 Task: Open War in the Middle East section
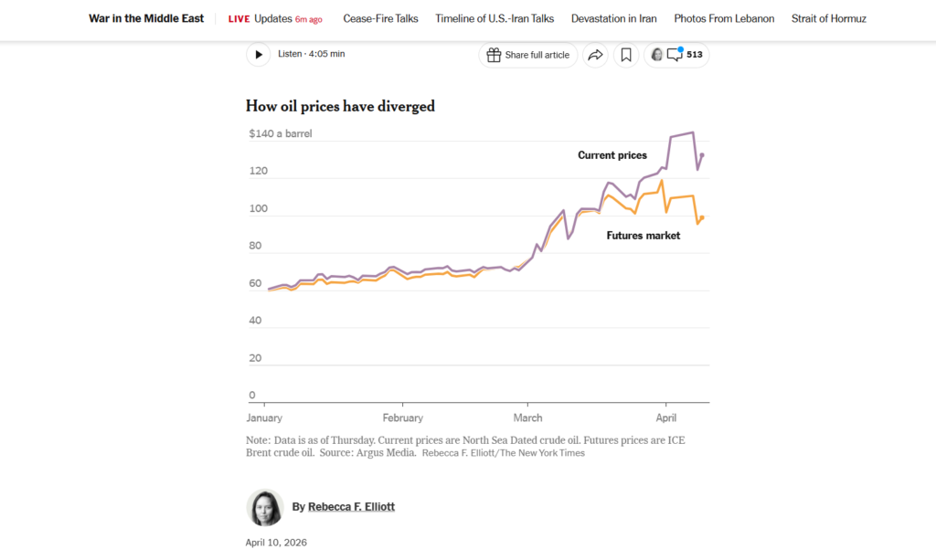pyautogui.click(x=146, y=18)
